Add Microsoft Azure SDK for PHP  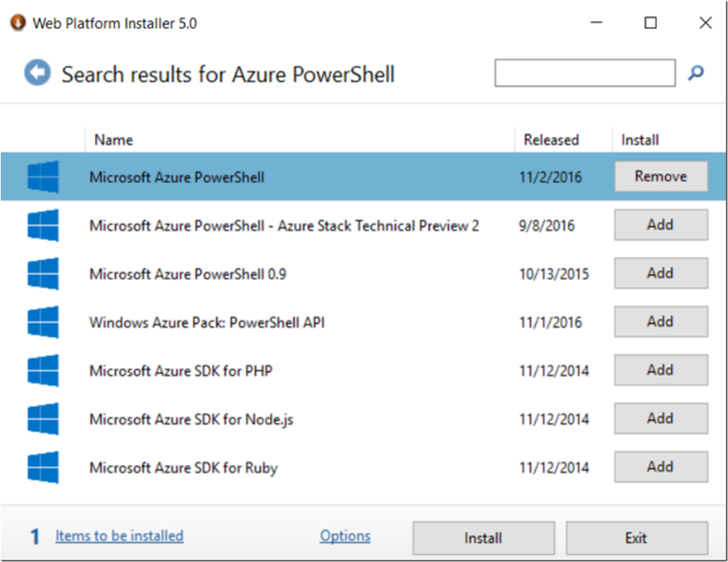click(661, 370)
